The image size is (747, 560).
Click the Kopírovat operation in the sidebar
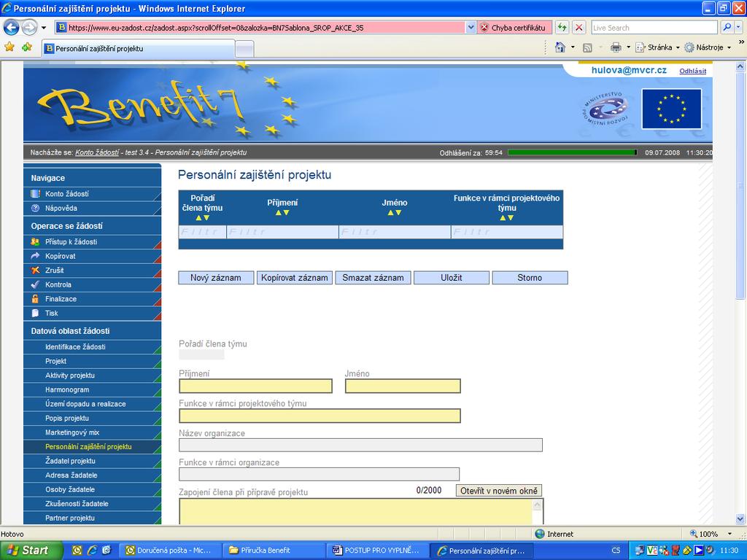[x=92, y=256]
